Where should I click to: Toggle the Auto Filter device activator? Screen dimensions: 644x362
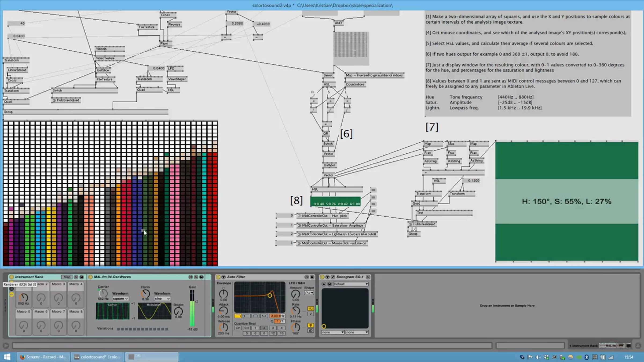coord(218,277)
